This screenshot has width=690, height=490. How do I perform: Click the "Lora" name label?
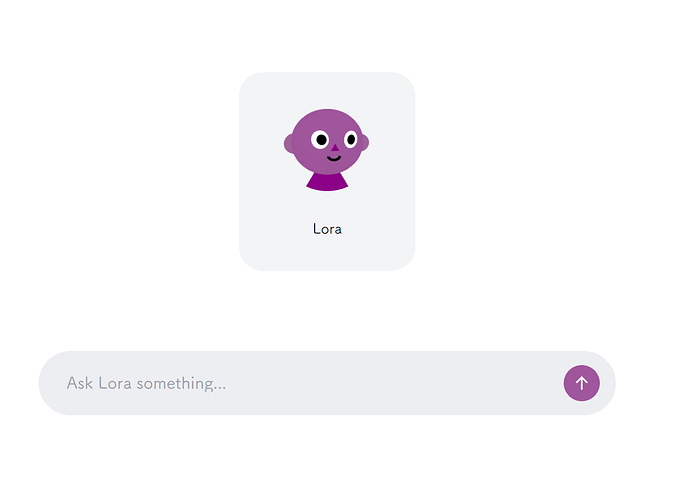(x=327, y=229)
